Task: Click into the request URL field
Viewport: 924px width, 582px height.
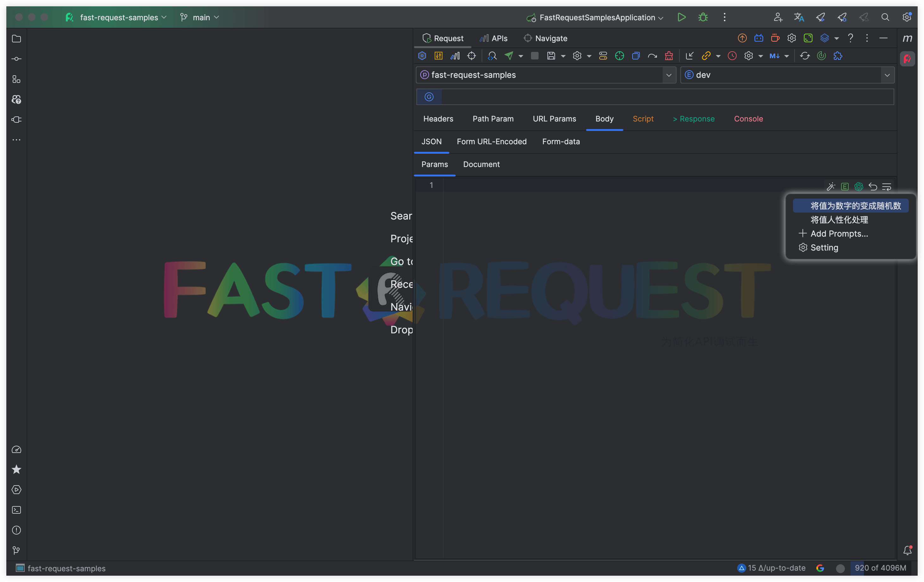Action: click(x=667, y=97)
